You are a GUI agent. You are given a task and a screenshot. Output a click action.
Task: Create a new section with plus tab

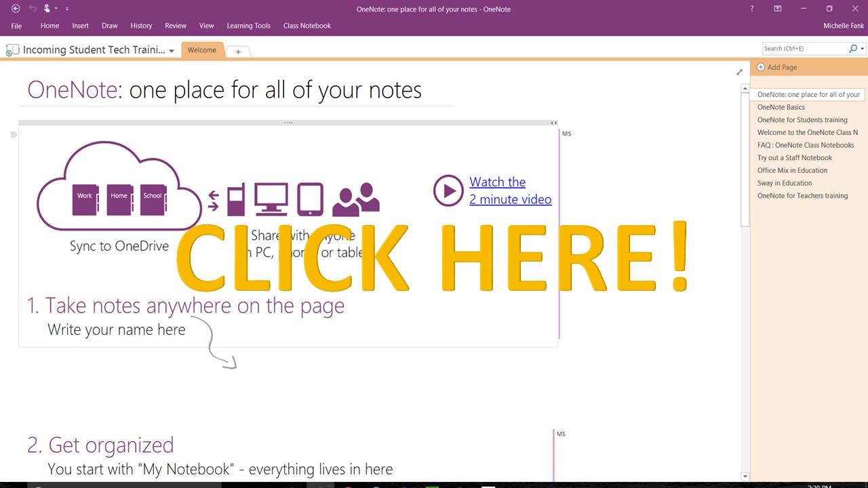click(238, 52)
